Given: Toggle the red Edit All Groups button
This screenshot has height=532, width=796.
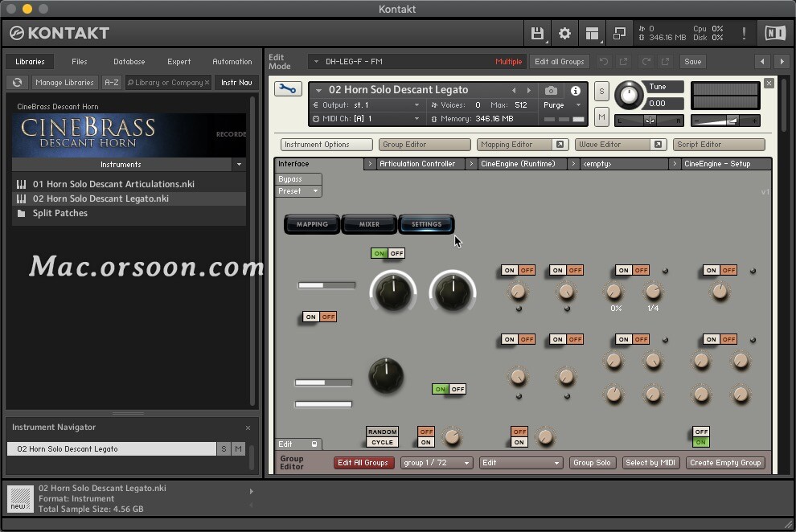Looking at the screenshot, I should [363, 463].
